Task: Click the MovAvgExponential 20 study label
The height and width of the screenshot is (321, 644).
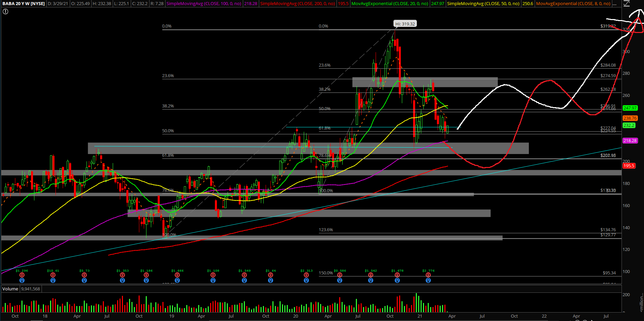Action: [x=390, y=4]
